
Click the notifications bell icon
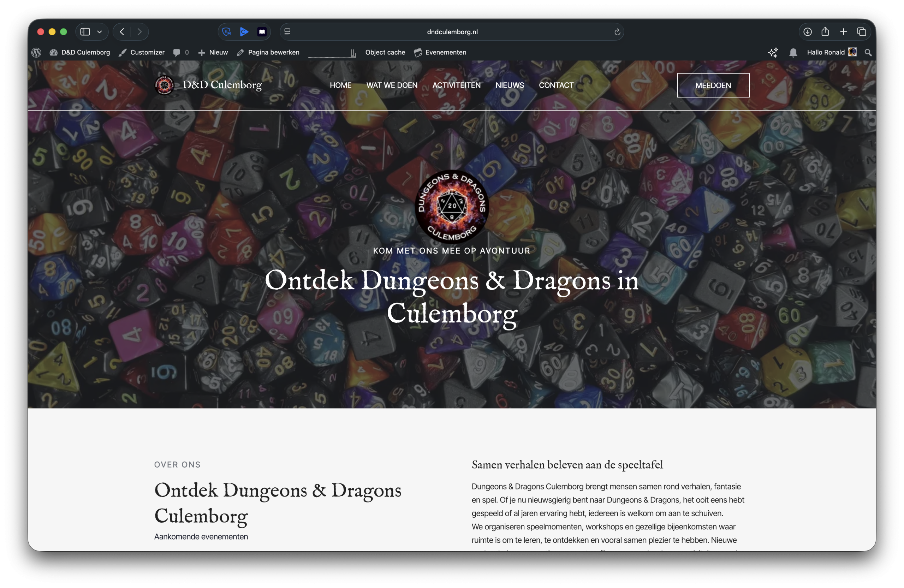(793, 52)
